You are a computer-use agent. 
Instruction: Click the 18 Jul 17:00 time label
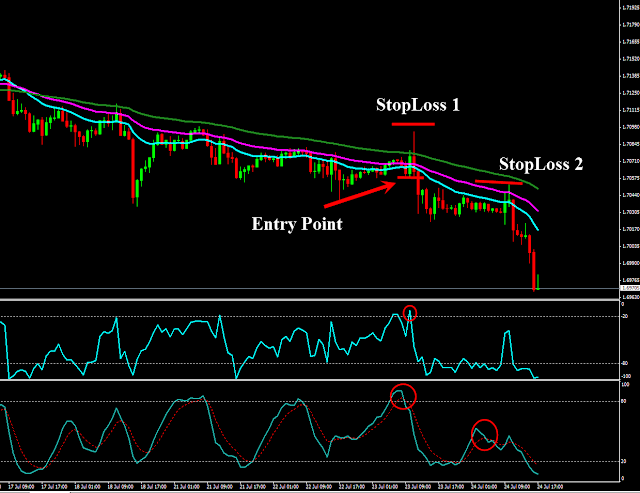point(153,487)
